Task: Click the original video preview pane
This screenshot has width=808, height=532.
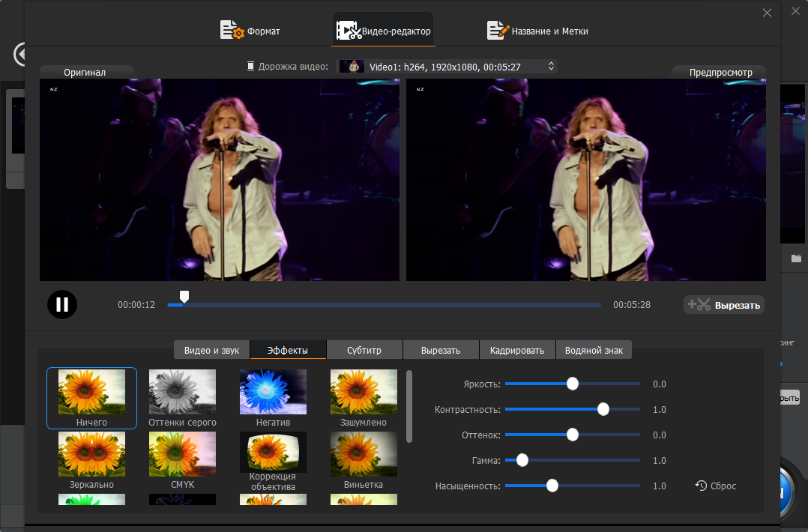Action: click(x=220, y=180)
